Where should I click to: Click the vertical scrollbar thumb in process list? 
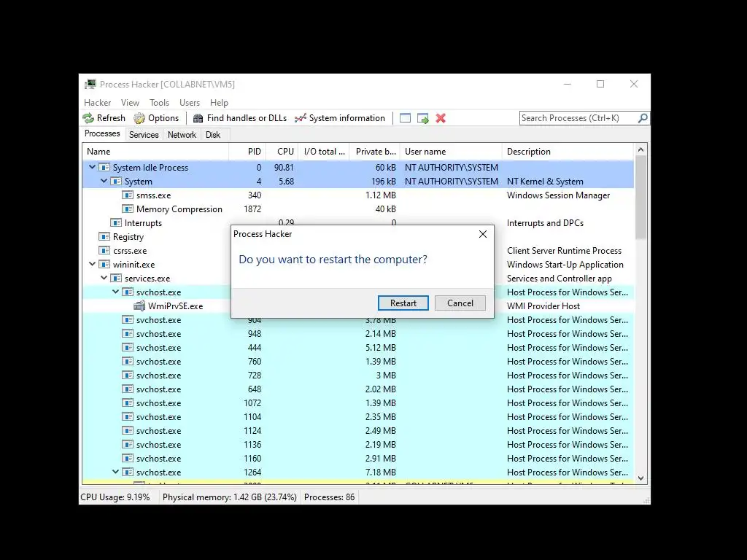640,198
